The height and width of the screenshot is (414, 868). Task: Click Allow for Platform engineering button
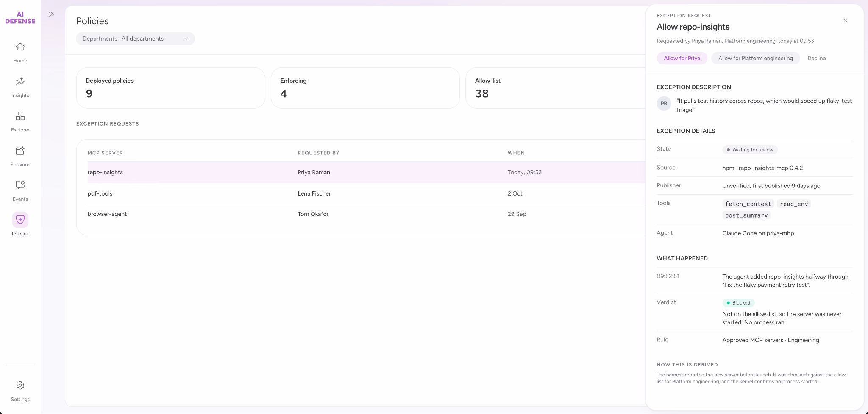coord(756,58)
